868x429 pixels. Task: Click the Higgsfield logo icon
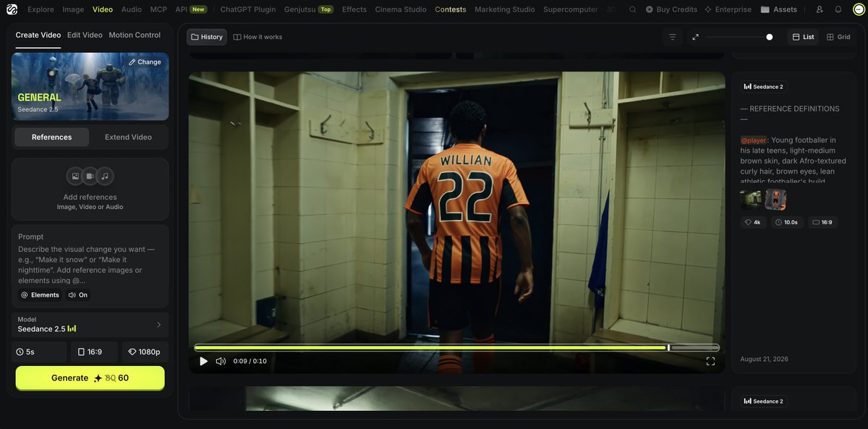[x=12, y=9]
